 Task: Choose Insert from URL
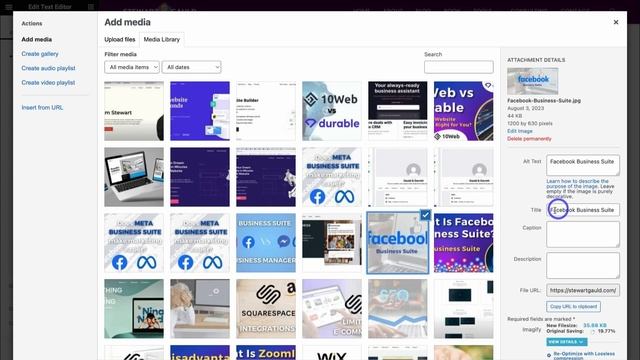42,107
